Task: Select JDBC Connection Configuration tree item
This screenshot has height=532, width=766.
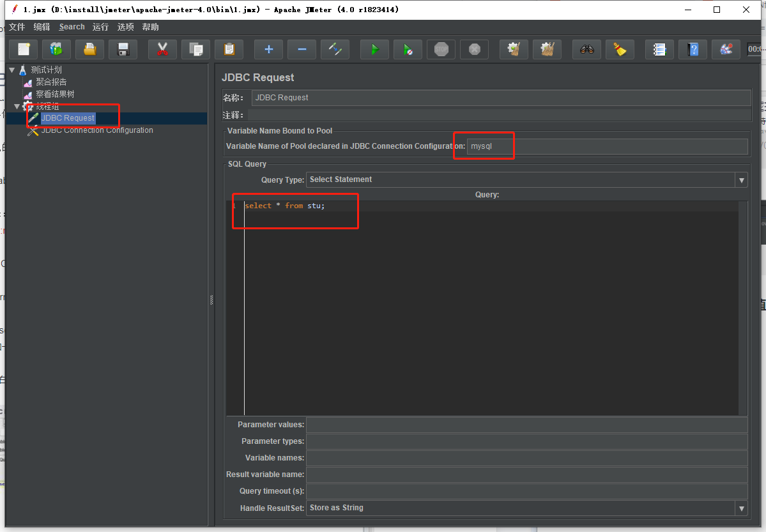Action: point(97,130)
